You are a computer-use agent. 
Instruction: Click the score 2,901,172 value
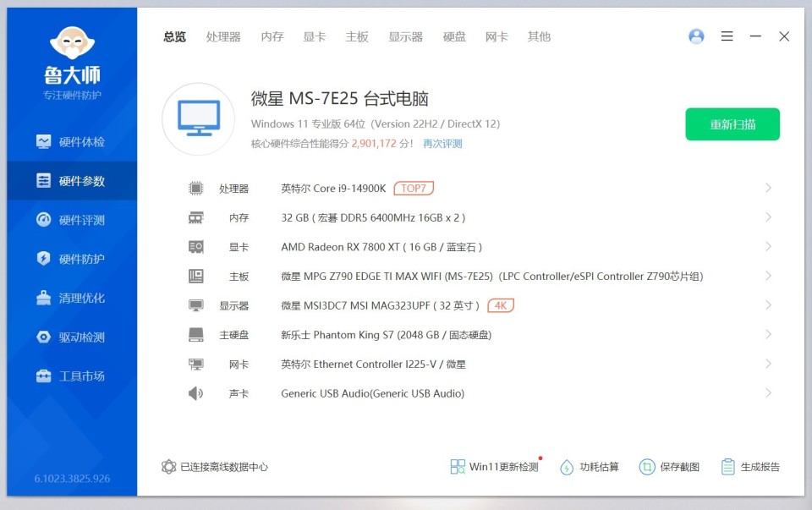coord(374,144)
